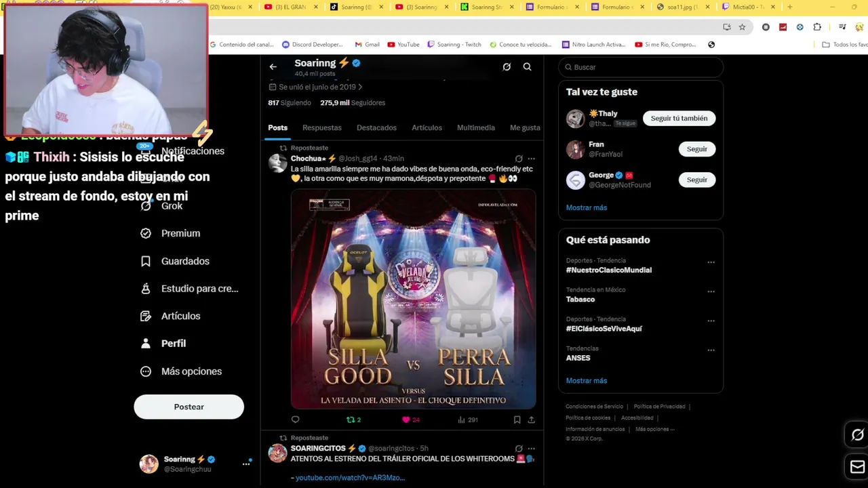This screenshot has width=868, height=488.
Task: Open account switcher dots beside Soarinngchuu
Action: coord(246,464)
